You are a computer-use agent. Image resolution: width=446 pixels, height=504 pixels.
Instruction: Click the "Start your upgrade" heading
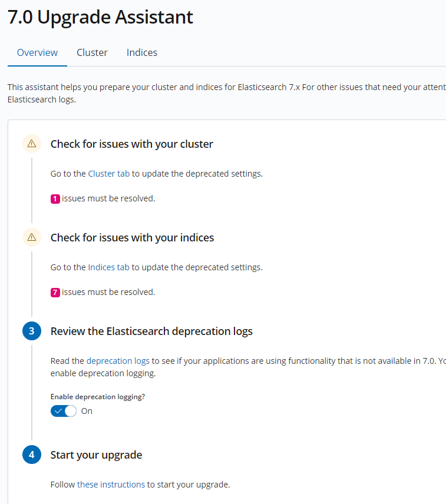(x=96, y=455)
